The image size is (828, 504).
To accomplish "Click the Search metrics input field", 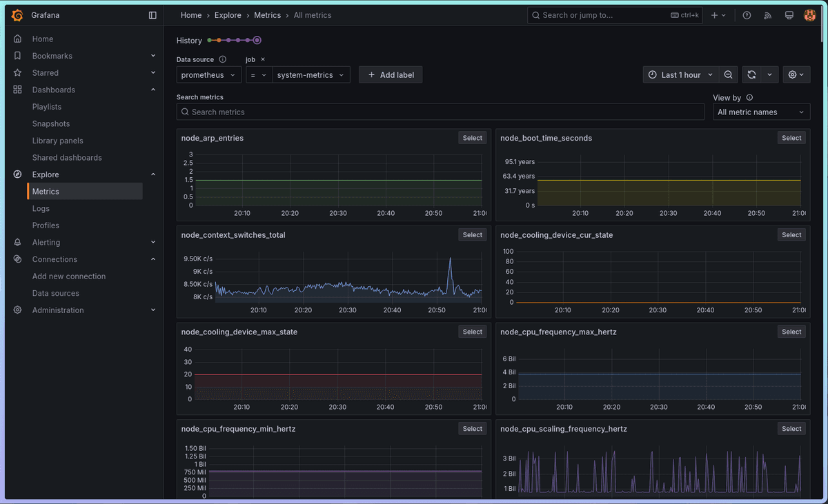I will tap(440, 112).
